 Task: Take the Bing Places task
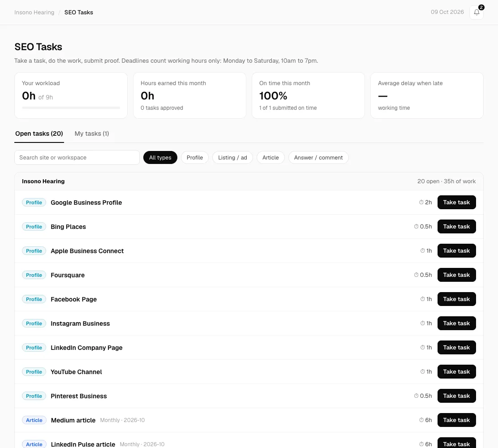click(456, 227)
